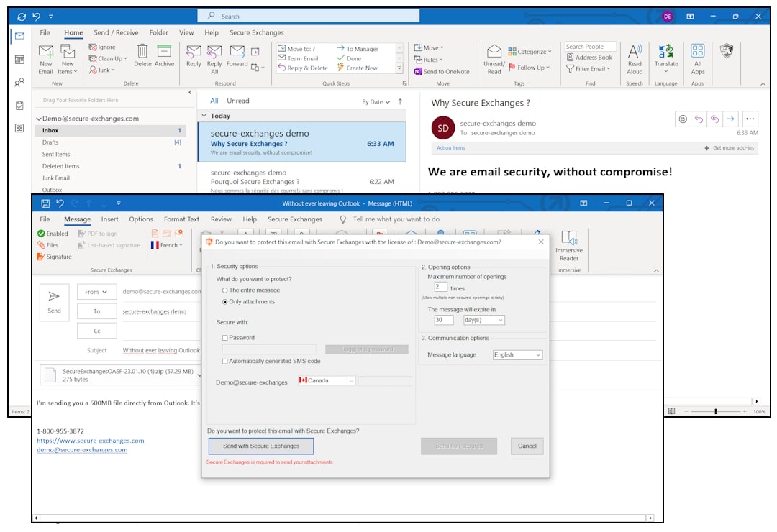777x532 pixels.
Task: Open the Format Text tab in the compose window
Action: [x=181, y=219]
